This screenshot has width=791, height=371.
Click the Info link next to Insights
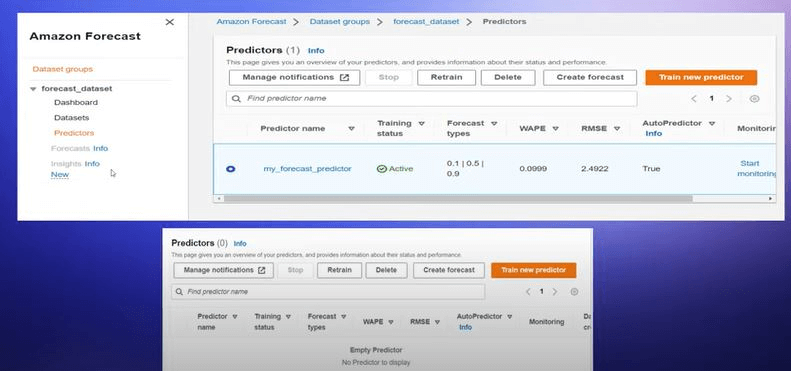(92, 164)
